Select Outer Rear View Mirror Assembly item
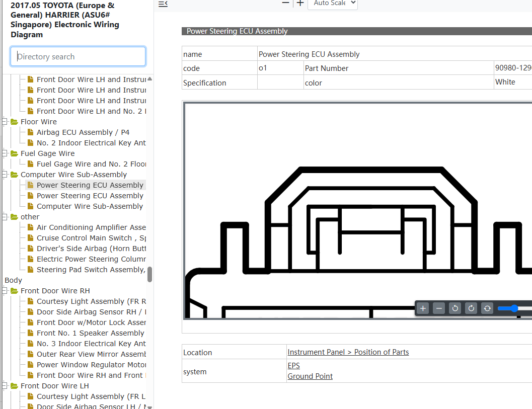Image resolution: width=532 pixels, height=409 pixels. 91,354
